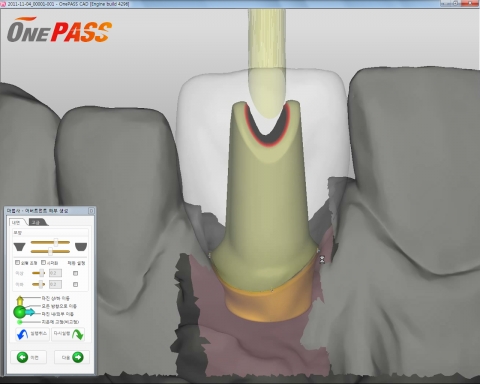The width and height of the screenshot is (480, 384).
Task: Enable the right-side checkbox in the second 0.2 row
Action: [75, 284]
